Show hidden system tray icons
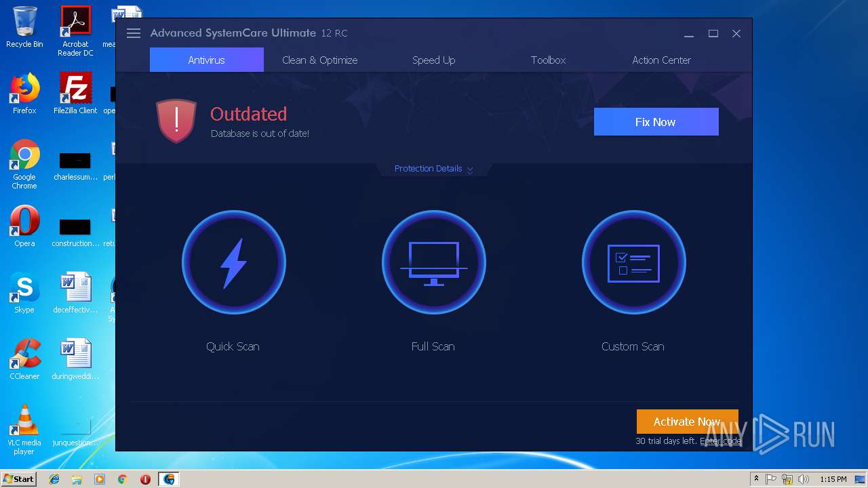868x488 pixels. pos(756,479)
